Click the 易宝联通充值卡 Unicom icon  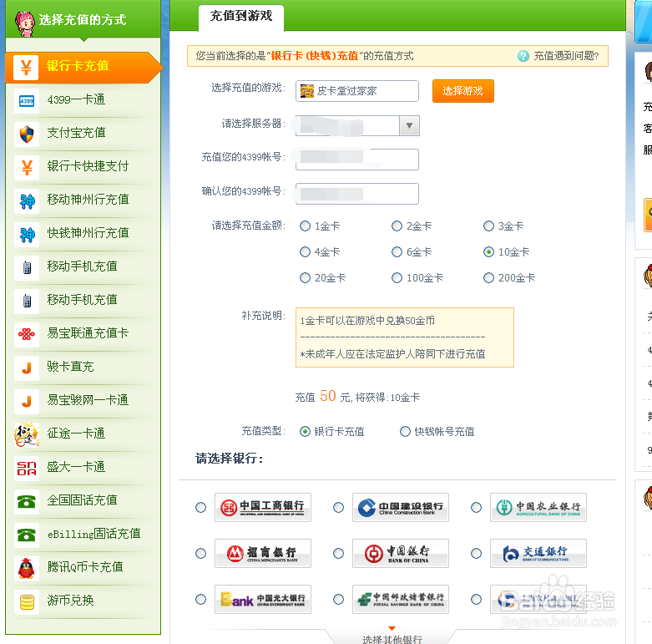(x=27, y=334)
